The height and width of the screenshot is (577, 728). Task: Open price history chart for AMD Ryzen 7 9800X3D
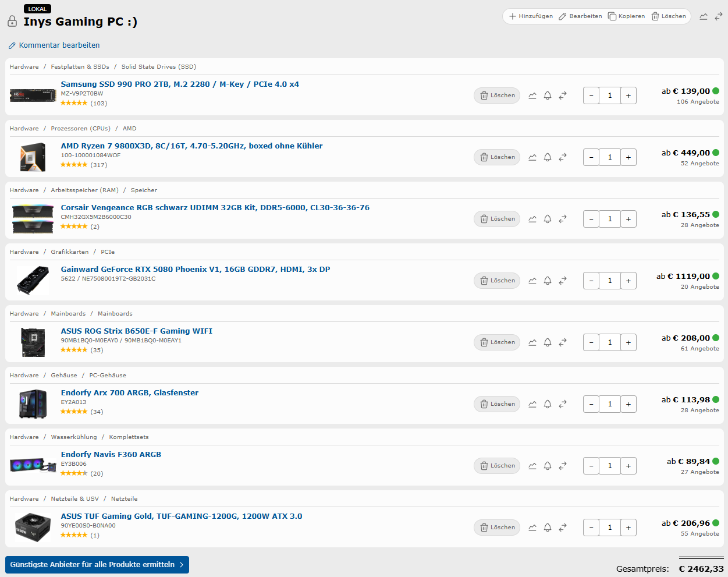click(532, 157)
